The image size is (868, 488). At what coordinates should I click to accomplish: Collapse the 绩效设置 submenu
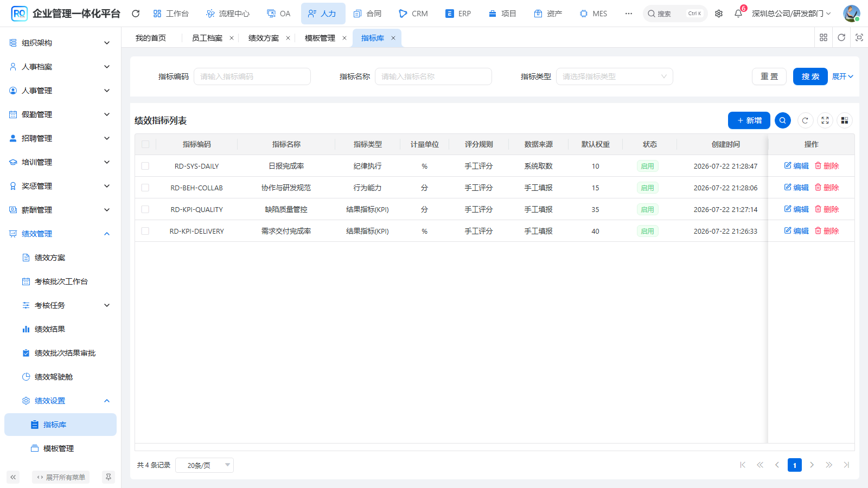(60, 401)
